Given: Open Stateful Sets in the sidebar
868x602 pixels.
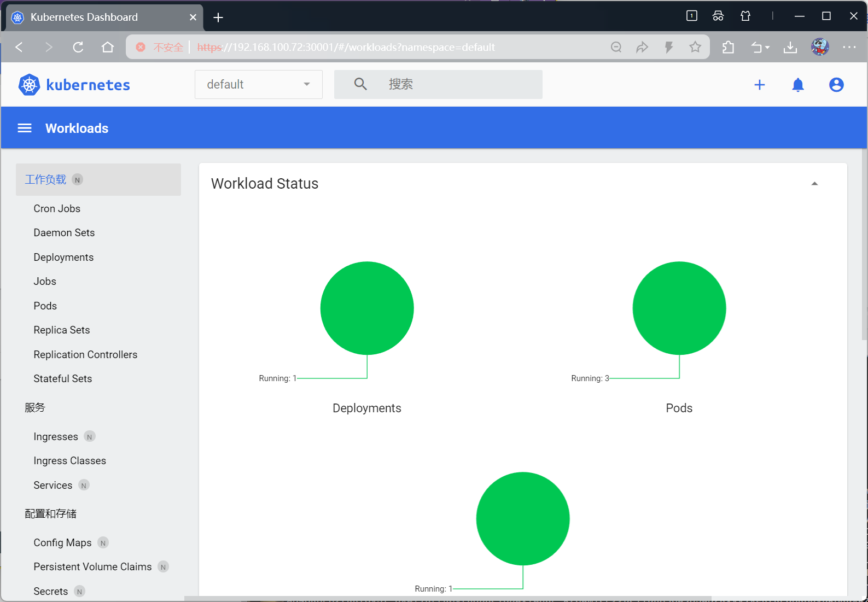Looking at the screenshot, I should click(63, 378).
